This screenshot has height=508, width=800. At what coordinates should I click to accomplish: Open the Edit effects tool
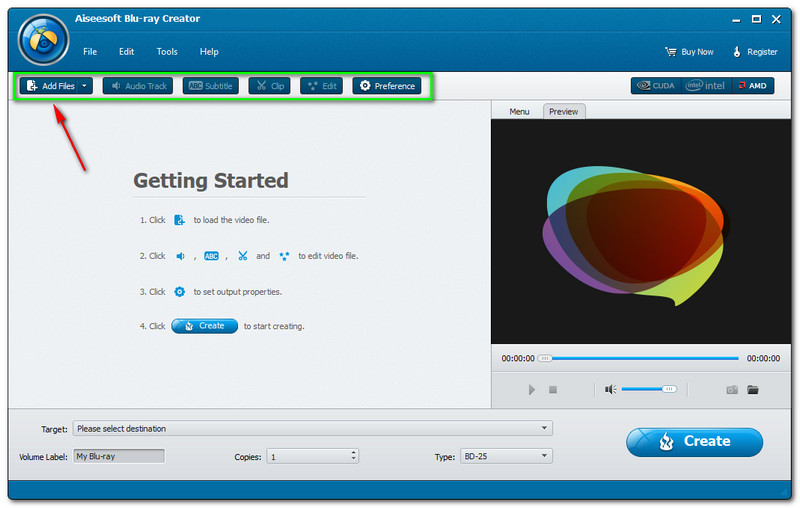[321, 86]
